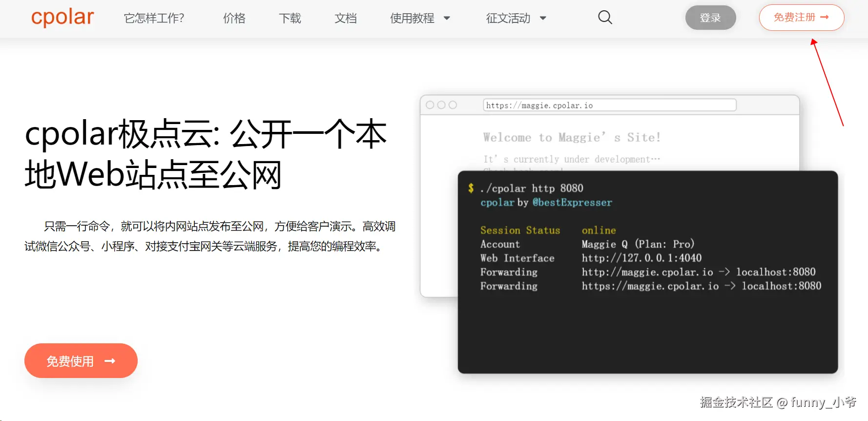The width and height of the screenshot is (868, 421).
Task: Click the Session Status online text
Action: click(x=548, y=230)
